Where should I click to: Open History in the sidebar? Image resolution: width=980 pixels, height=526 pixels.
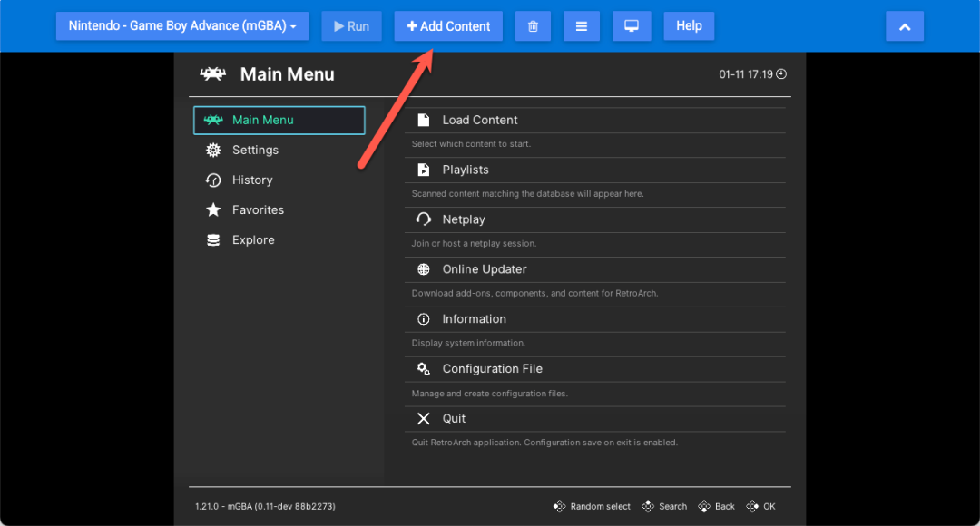pyautogui.click(x=252, y=180)
